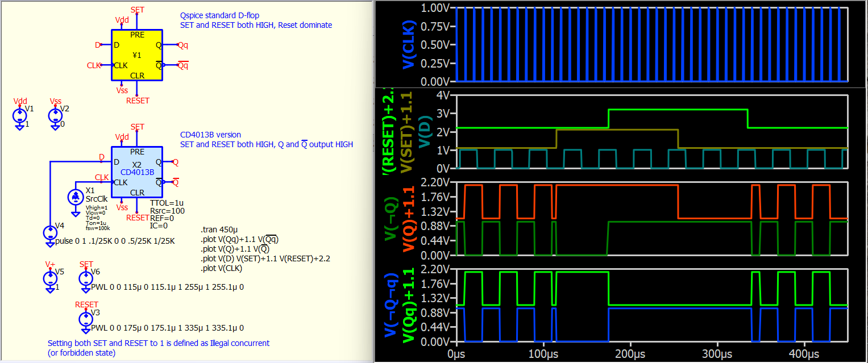Click the V5 voltage source symbol
Image resolution: width=868 pixels, height=363 pixels.
click(x=51, y=279)
